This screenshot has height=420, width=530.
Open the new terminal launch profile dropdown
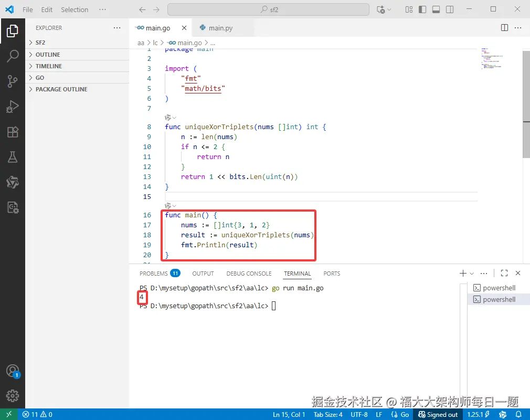472,274
